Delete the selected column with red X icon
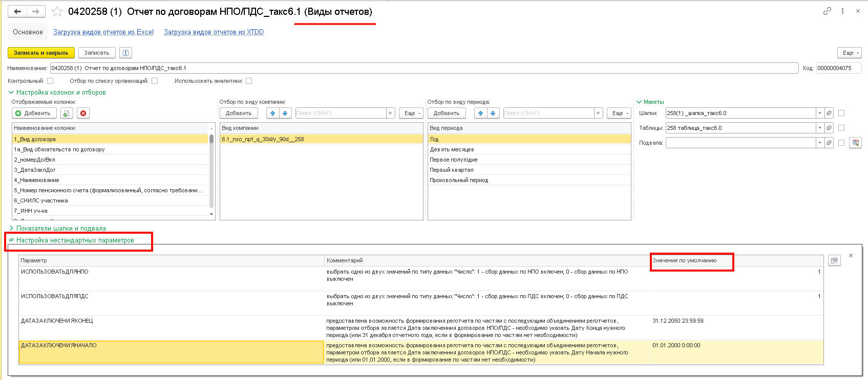 [83, 113]
